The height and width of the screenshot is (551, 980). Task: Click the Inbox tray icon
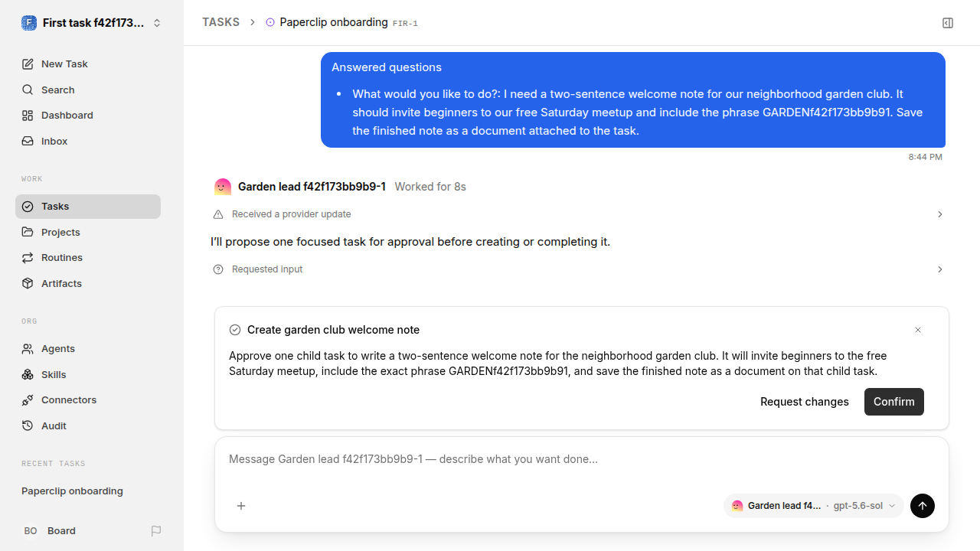(x=28, y=142)
